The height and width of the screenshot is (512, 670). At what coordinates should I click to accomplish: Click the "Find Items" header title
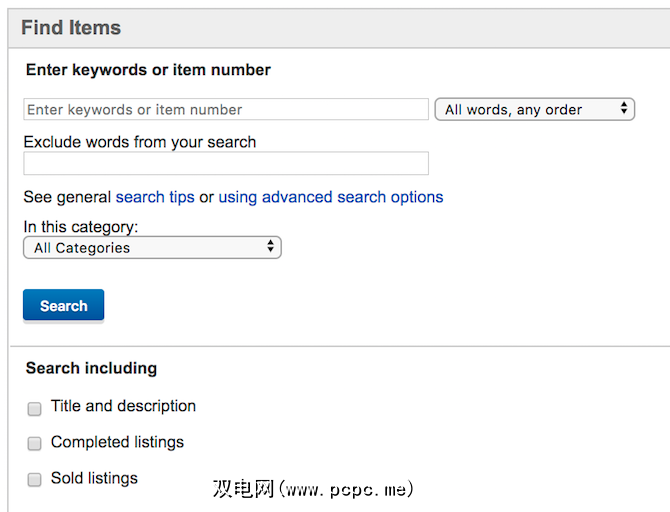pyautogui.click(x=71, y=27)
